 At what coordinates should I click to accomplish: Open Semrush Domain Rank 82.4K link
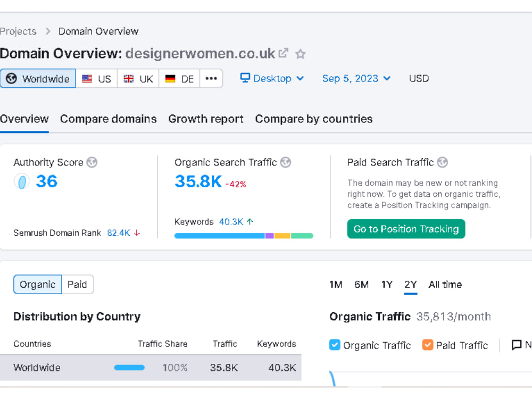tap(119, 233)
